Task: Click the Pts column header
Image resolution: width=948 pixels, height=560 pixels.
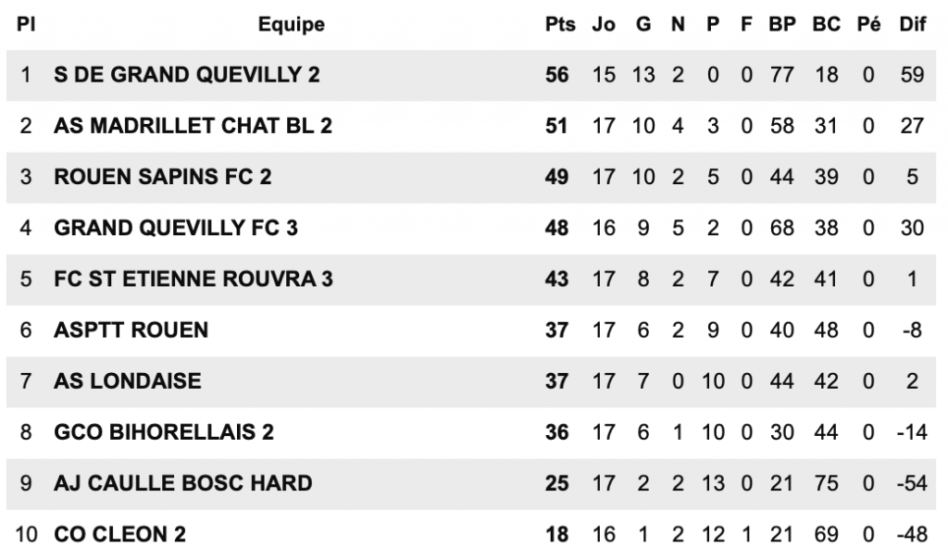Action: coord(560,24)
